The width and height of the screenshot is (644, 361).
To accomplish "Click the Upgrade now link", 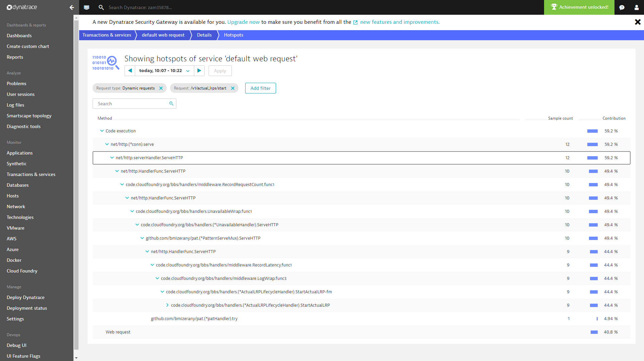I will click(244, 22).
